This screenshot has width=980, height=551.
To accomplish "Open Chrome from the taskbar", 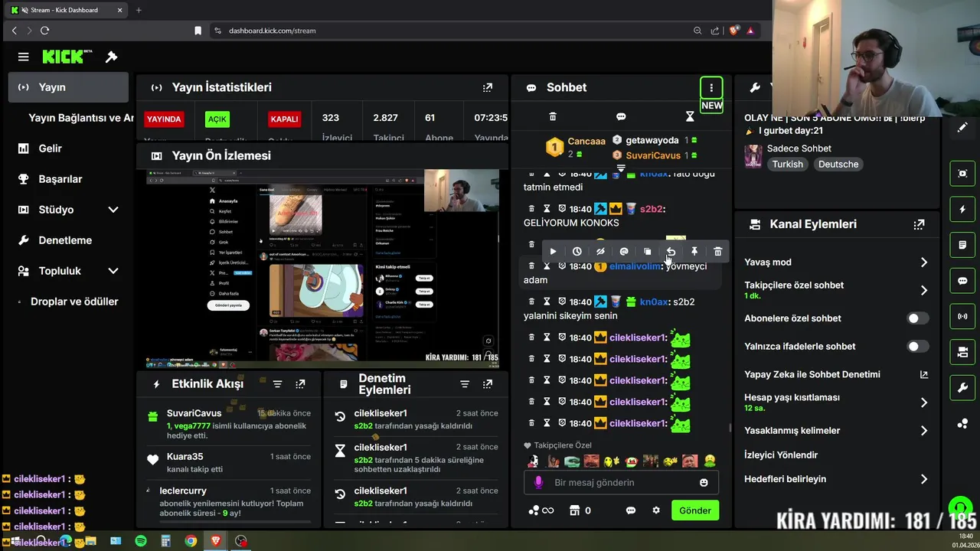I will [191, 541].
